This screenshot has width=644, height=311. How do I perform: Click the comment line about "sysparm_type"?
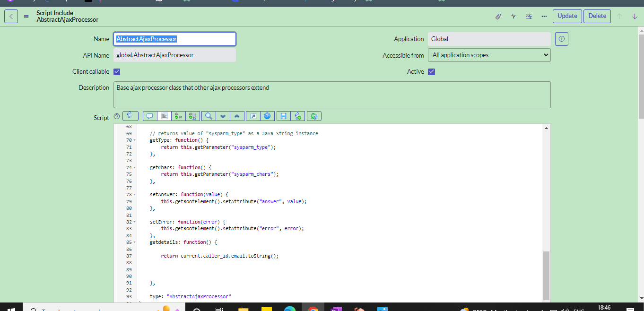click(234, 133)
